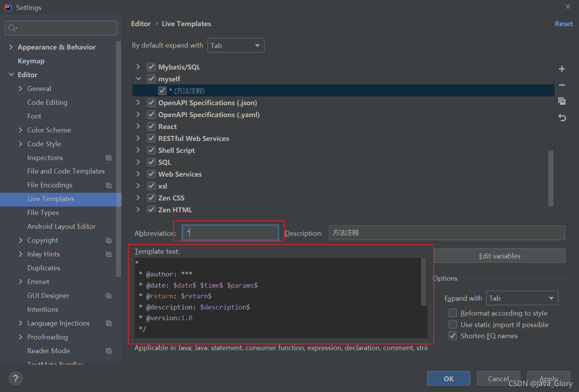Uncheck OpenAPI Specifications (.json) group
The image size is (579, 392).
click(151, 103)
